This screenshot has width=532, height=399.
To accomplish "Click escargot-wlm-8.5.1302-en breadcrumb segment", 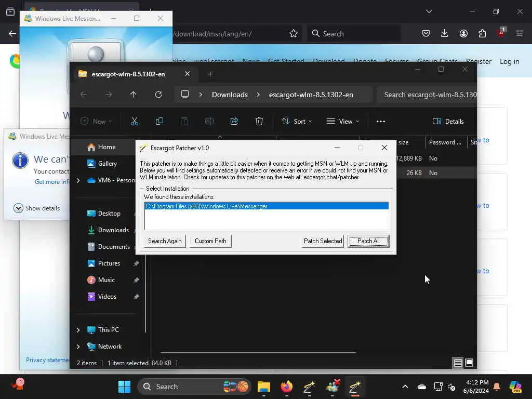I will [x=311, y=95].
